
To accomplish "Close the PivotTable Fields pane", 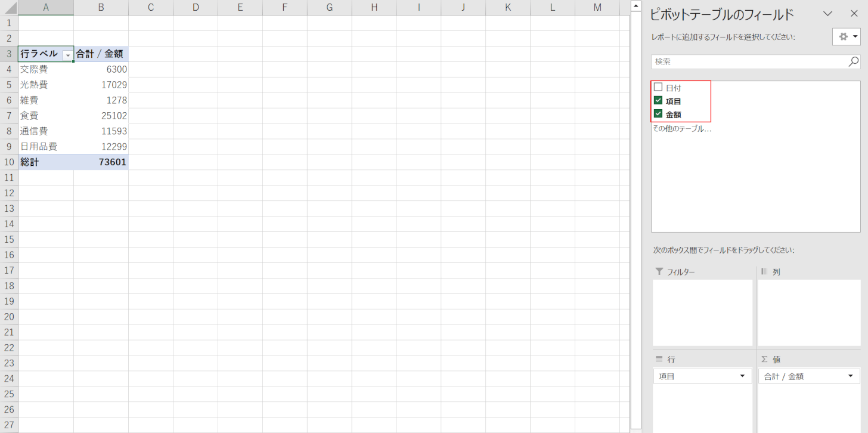I will (854, 13).
